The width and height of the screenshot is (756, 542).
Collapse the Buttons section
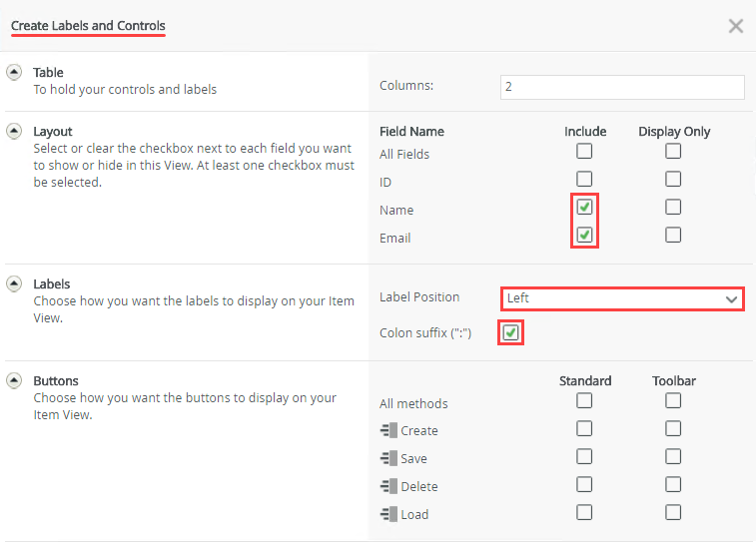(15, 380)
